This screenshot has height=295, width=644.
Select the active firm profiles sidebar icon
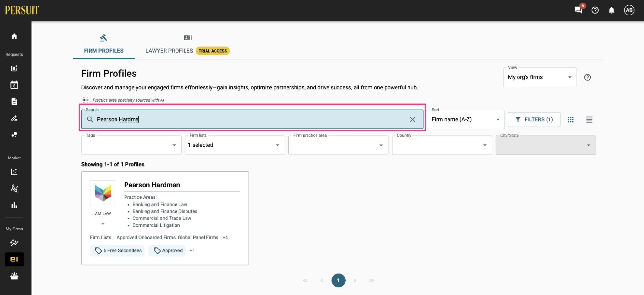[14, 259]
